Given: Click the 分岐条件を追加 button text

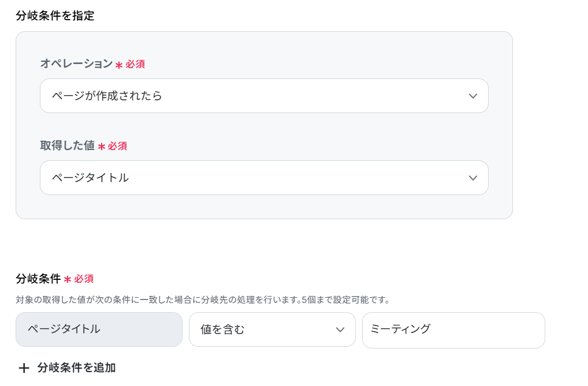Looking at the screenshot, I should tap(76, 368).
